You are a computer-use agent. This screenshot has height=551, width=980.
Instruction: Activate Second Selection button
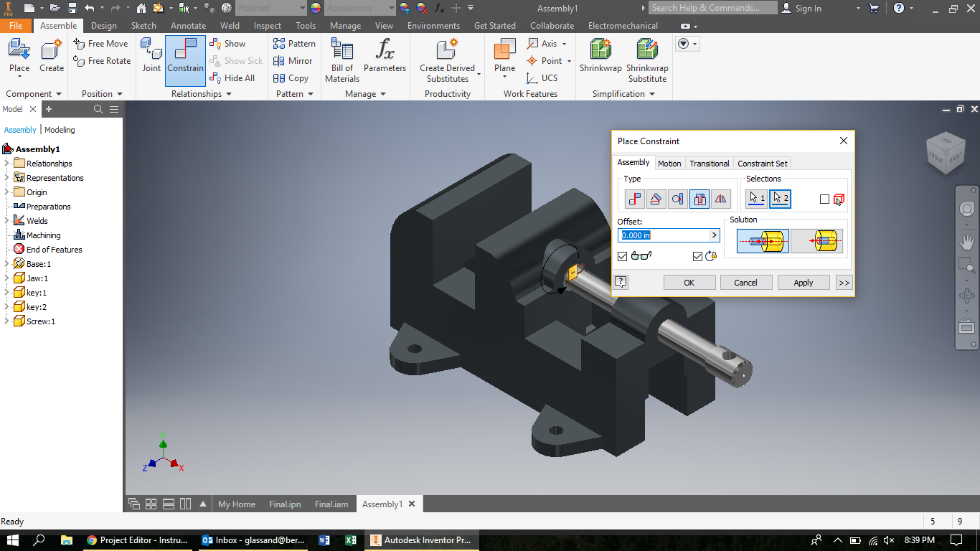780,199
